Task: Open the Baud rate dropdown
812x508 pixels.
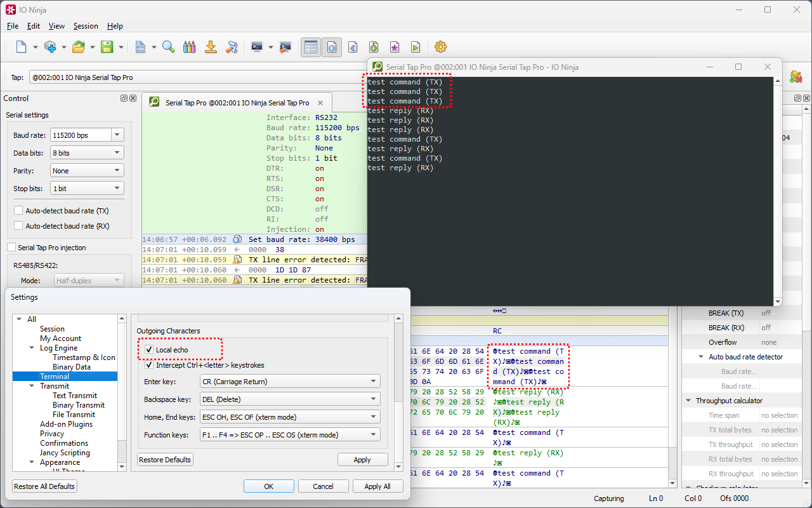Action: pyautogui.click(x=117, y=135)
